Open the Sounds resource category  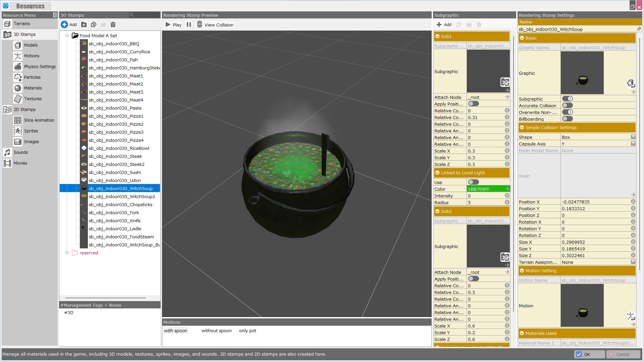(x=20, y=153)
